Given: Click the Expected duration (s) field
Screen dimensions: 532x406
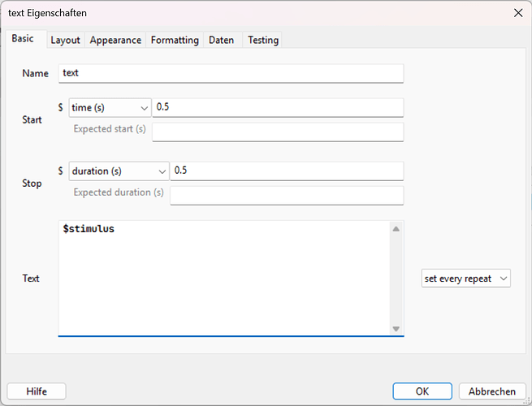Looking at the screenshot, I should point(286,195).
